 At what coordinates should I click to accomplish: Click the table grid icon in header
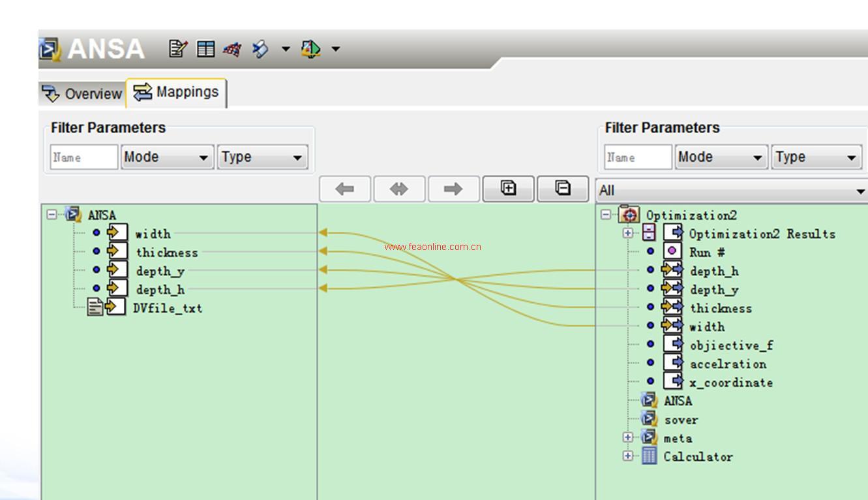point(205,49)
